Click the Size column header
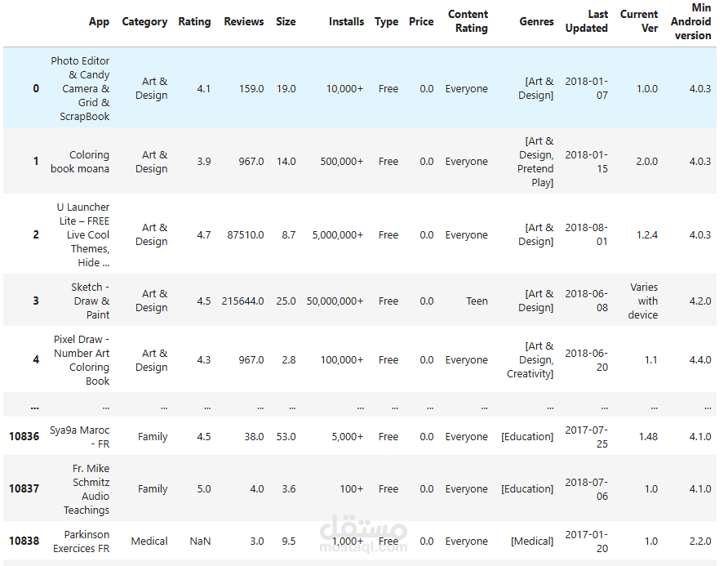Screen dimensions: 728x566 286,22
